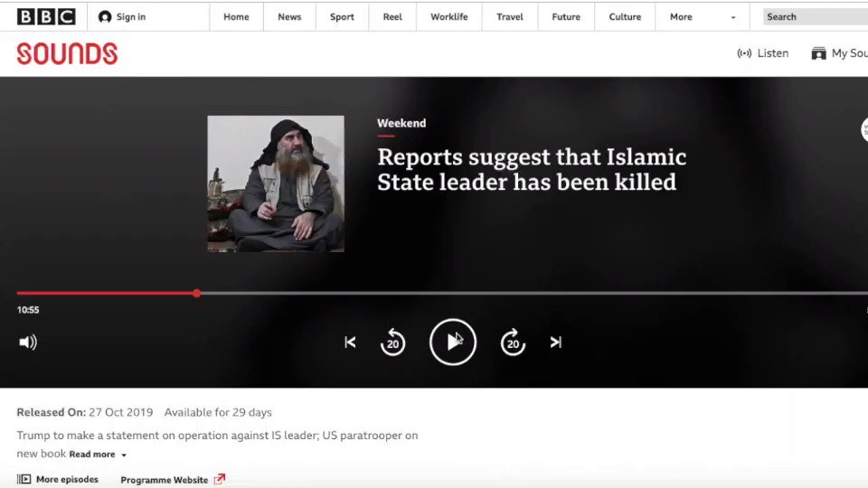Open My Sounds collection icon

point(819,53)
